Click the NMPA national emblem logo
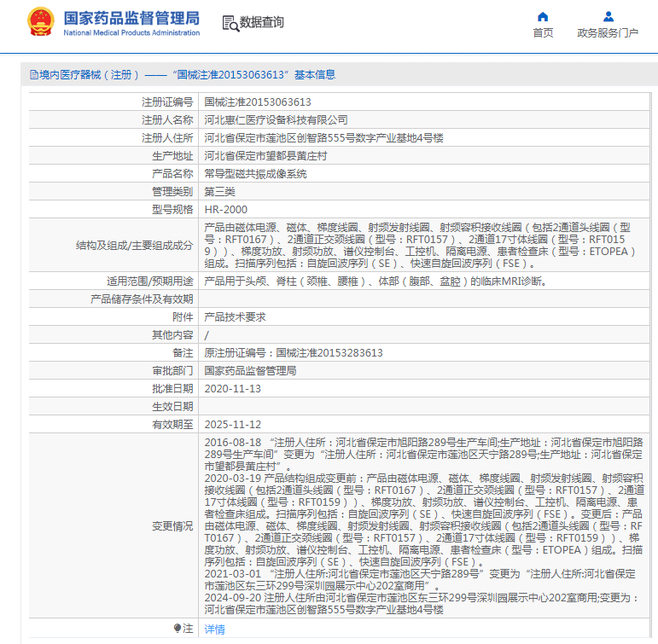Image resolution: width=658 pixels, height=644 pixels. point(41,22)
